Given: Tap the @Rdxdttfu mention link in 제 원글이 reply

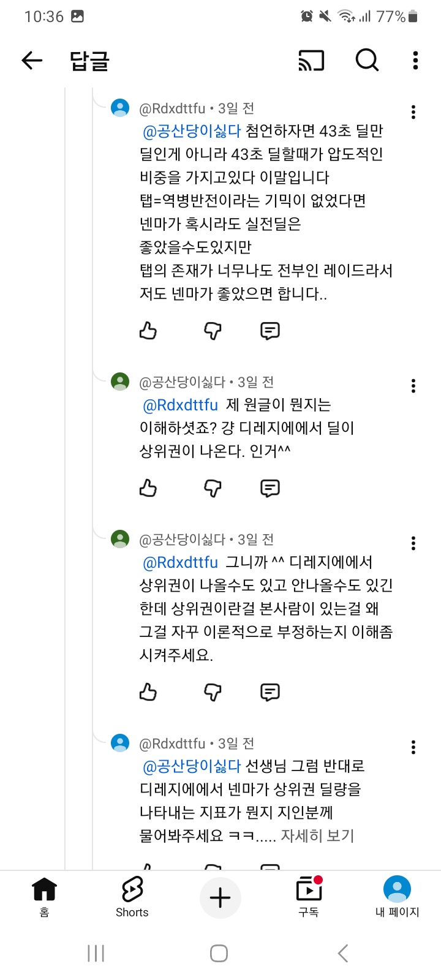Looking at the screenshot, I should [x=180, y=405].
